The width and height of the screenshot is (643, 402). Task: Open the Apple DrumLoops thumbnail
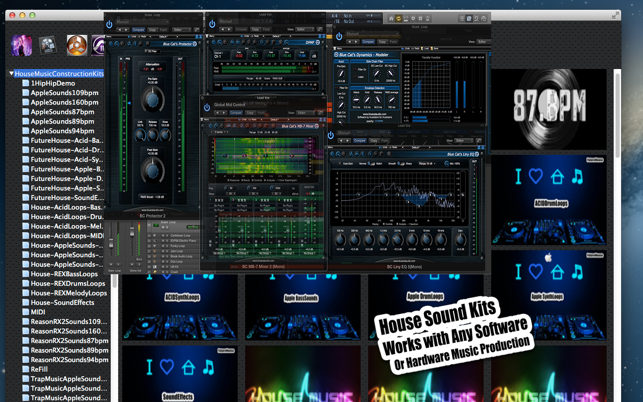coord(426,308)
